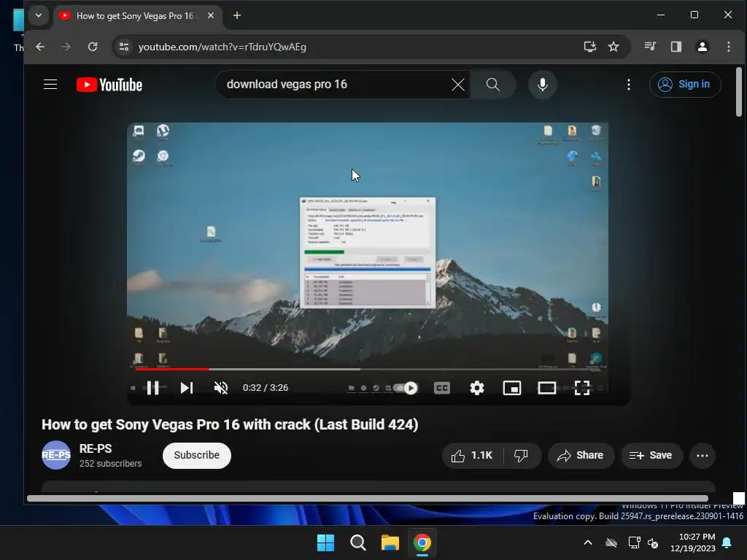747x560 pixels.
Task: Click the video title text
Action: [x=230, y=424]
